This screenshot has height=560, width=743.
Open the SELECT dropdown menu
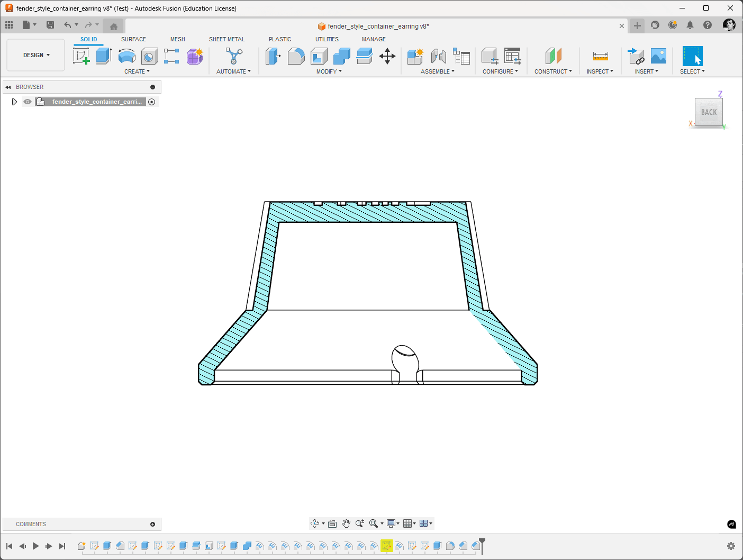692,71
